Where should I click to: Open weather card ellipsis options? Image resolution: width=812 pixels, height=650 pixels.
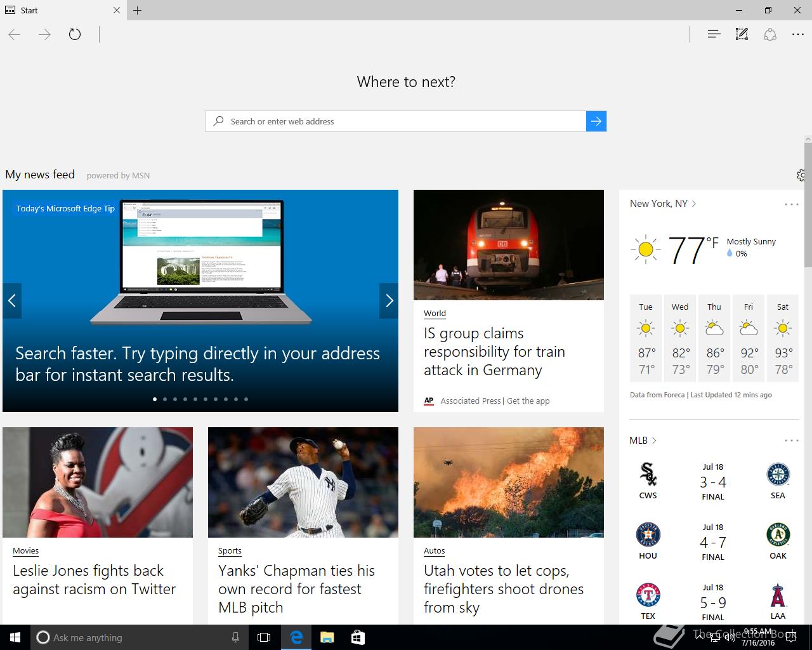tap(792, 204)
